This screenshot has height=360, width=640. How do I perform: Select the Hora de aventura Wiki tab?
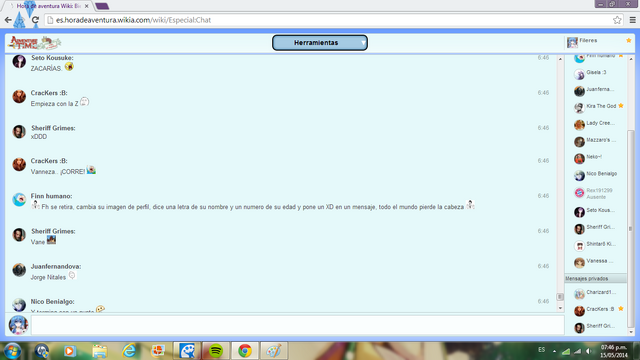pos(47,6)
